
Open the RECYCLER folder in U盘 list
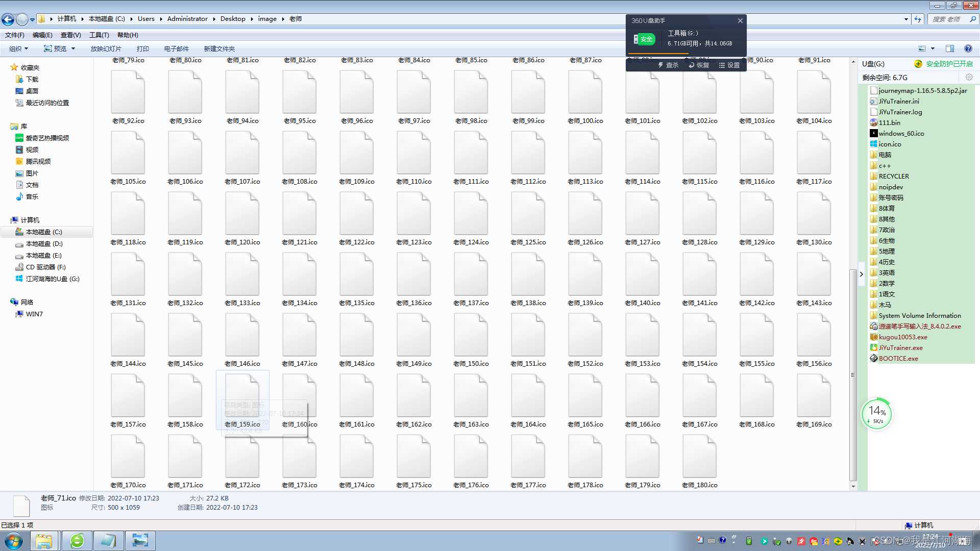pos(890,176)
